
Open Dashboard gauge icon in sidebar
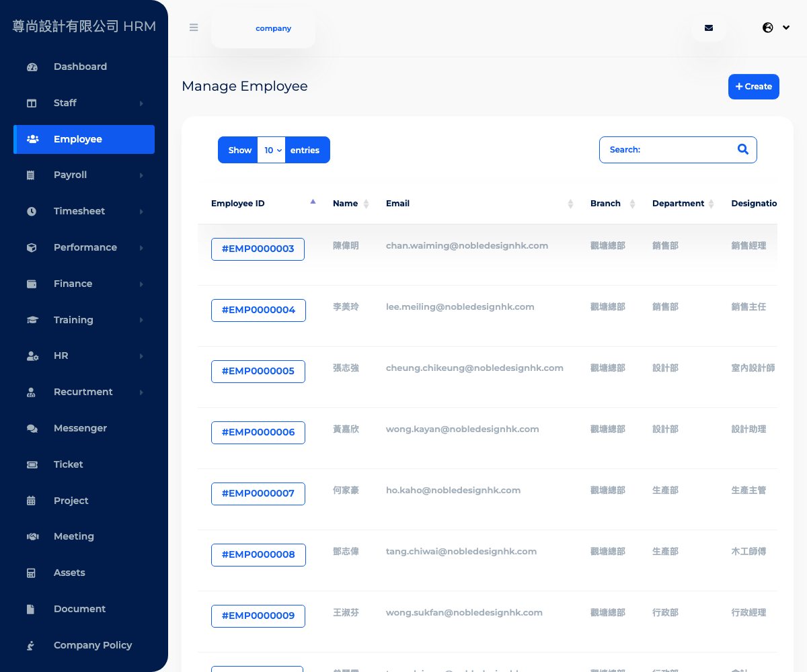tap(32, 67)
